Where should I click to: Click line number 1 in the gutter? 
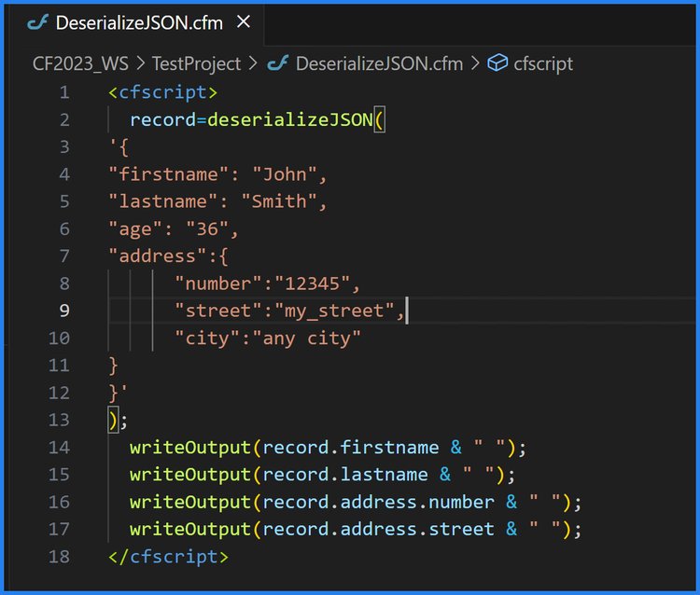tap(63, 92)
